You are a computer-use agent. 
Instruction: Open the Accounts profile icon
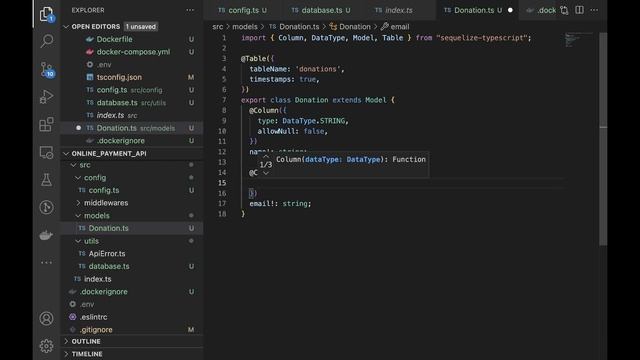coord(47,318)
